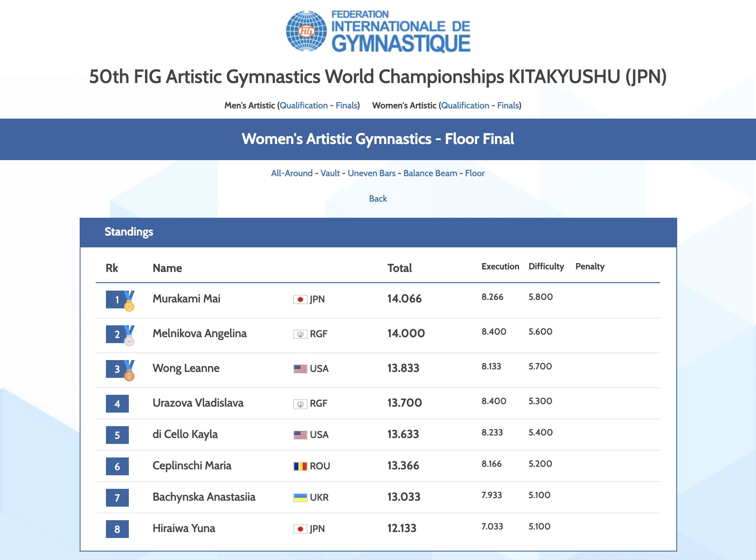
Task: Click Japan flag in Hiraiwa Yuna row
Action: pyautogui.click(x=300, y=529)
